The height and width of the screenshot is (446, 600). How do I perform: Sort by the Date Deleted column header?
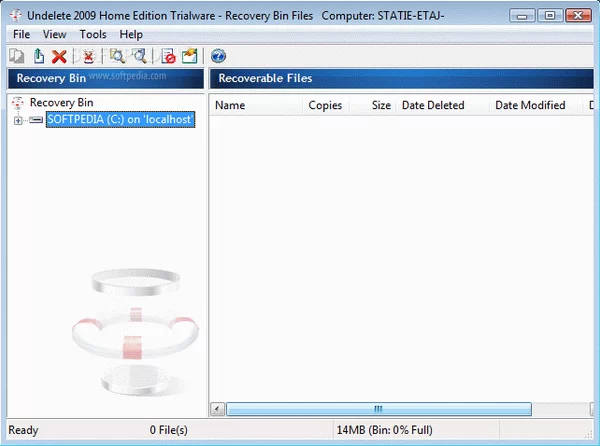pyautogui.click(x=443, y=105)
